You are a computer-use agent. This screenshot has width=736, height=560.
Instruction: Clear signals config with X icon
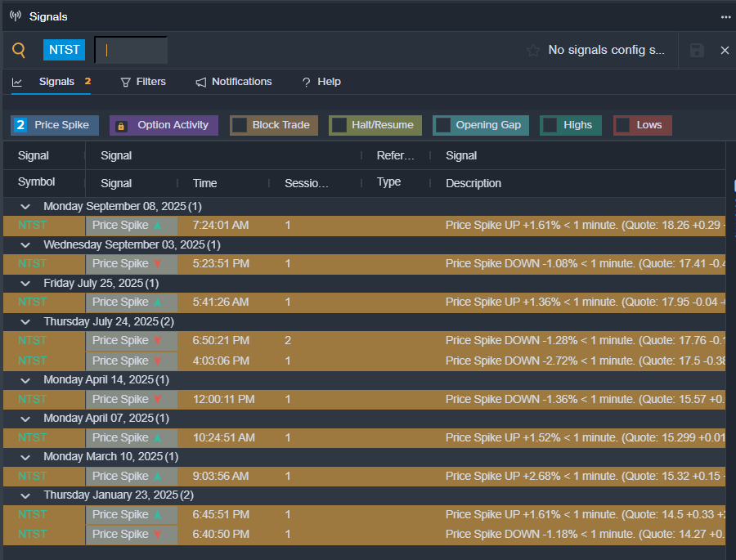725,51
